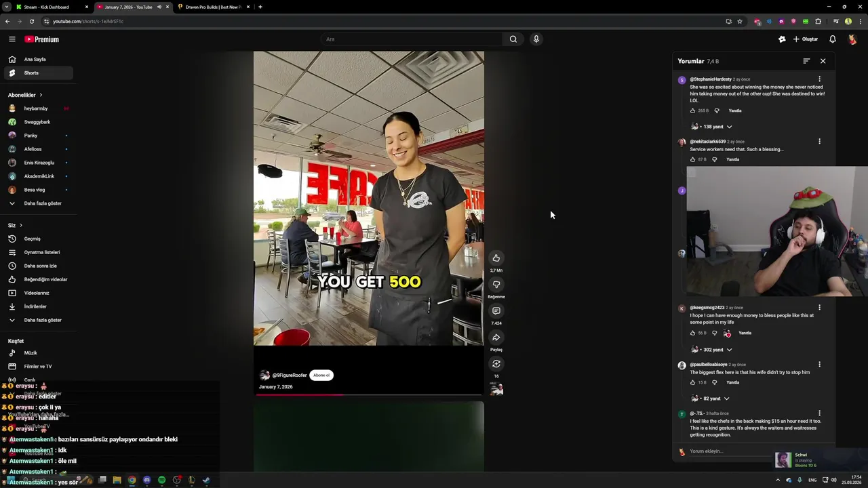
Task: Open the YouTube hamburger guide menu
Action: [x=12, y=39]
